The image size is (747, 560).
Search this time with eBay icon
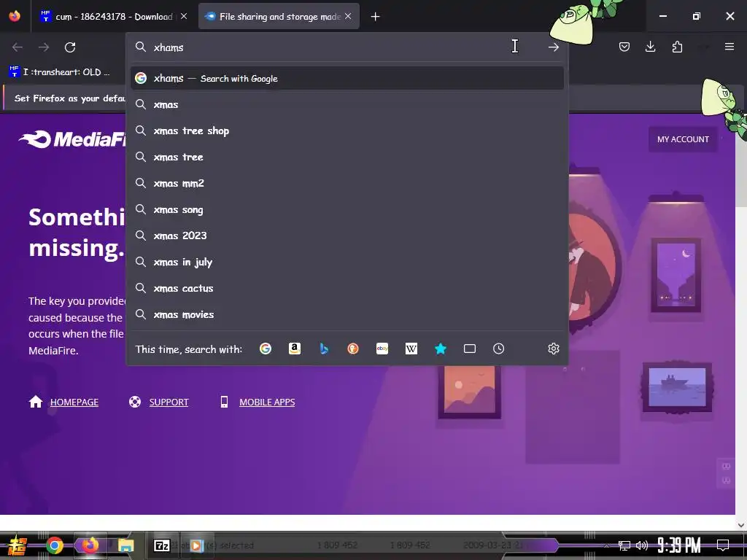[x=382, y=349]
